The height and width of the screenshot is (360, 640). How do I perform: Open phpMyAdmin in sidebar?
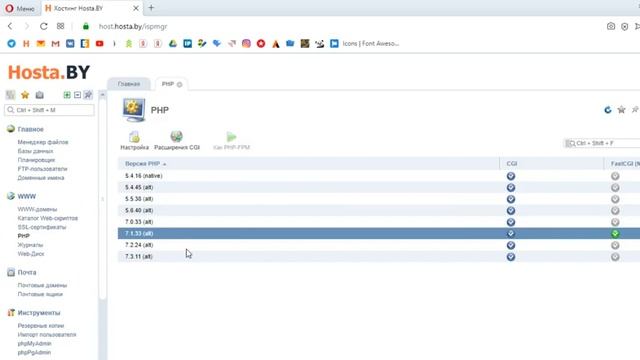34,344
